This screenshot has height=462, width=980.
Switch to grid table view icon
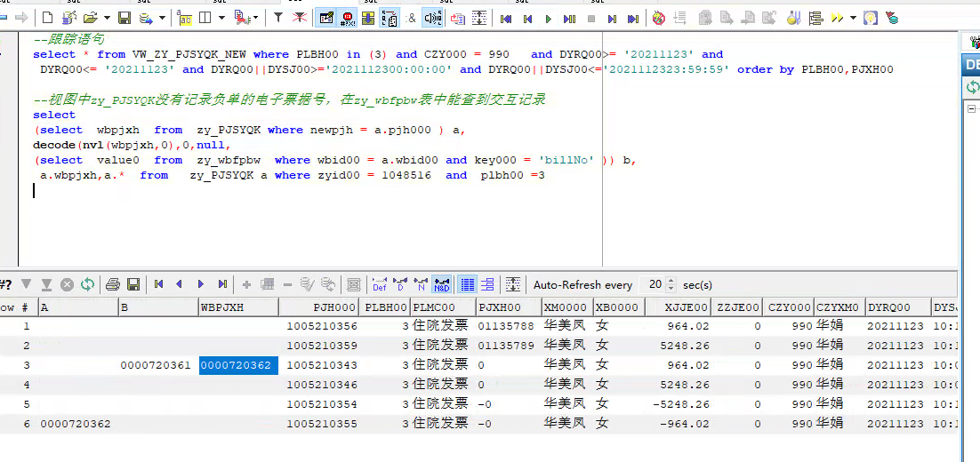coord(467,284)
